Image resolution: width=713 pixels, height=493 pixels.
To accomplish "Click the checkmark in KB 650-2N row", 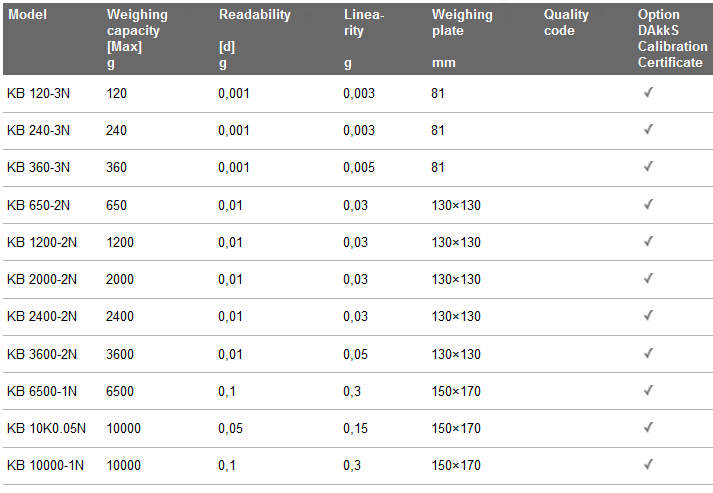I will pyautogui.click(x=648, y=204).
